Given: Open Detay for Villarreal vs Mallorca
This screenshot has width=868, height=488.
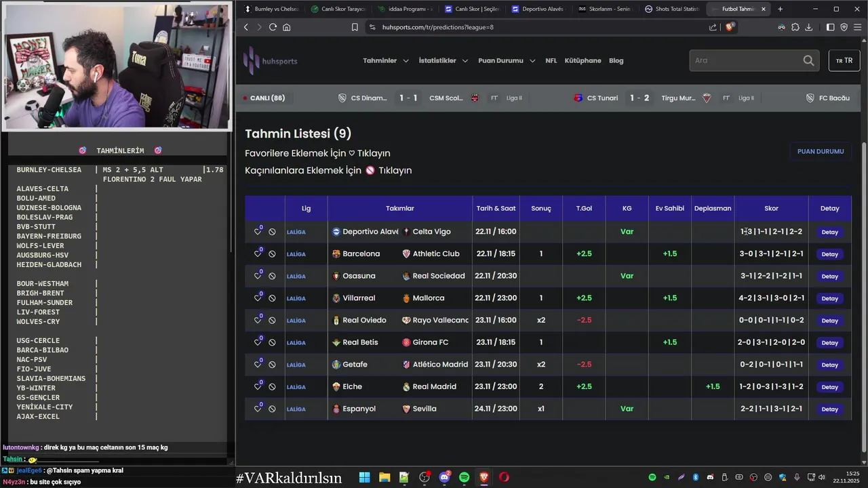Looking at the screenshot, I should [x=830, y=298].
